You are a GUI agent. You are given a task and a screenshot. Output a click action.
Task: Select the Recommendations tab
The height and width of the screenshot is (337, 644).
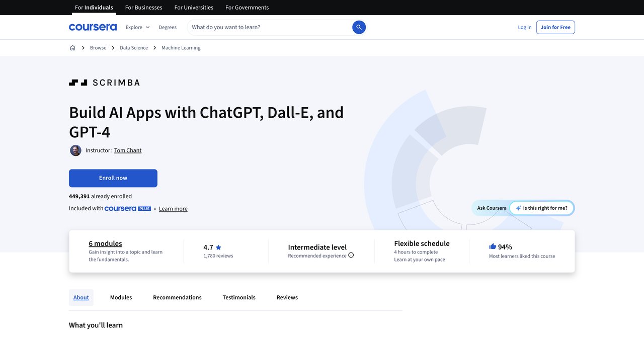[x=177, y=297]
